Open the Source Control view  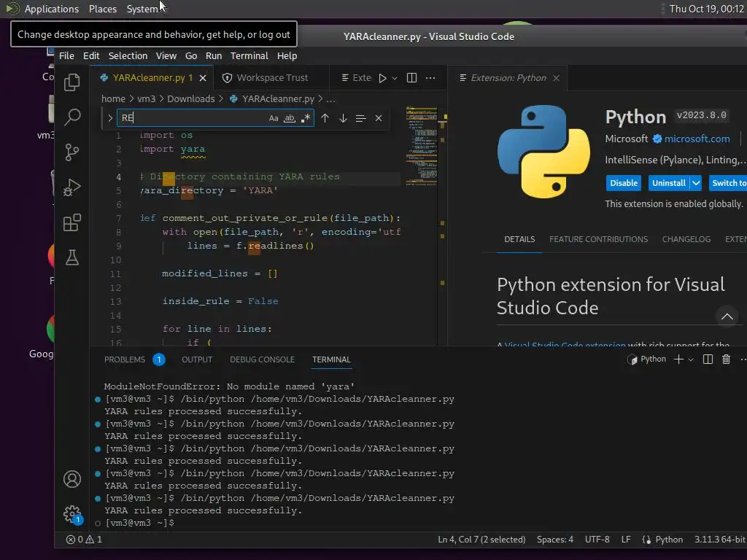click(x=72, y=152)
